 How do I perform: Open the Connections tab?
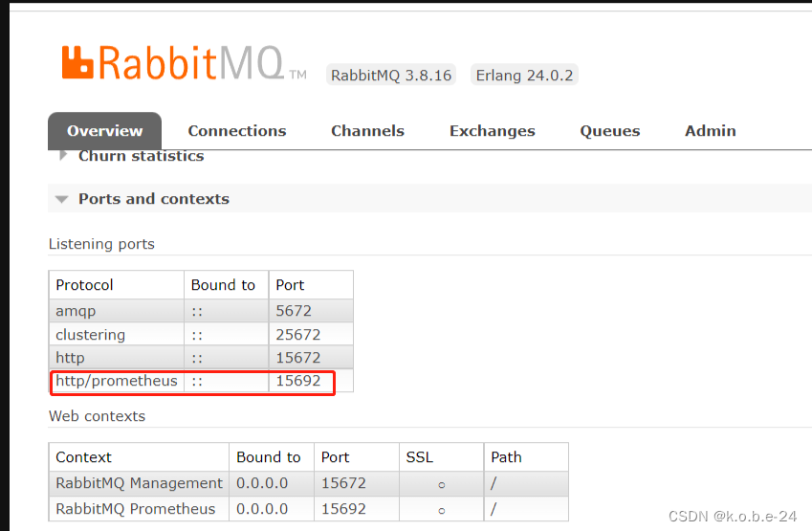[x=237, y=131]
